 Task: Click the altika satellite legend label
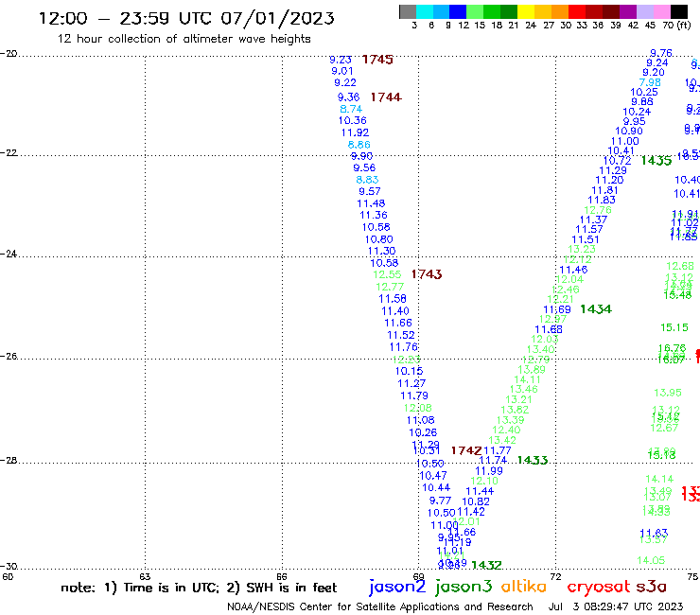click(x=524, y=587)
